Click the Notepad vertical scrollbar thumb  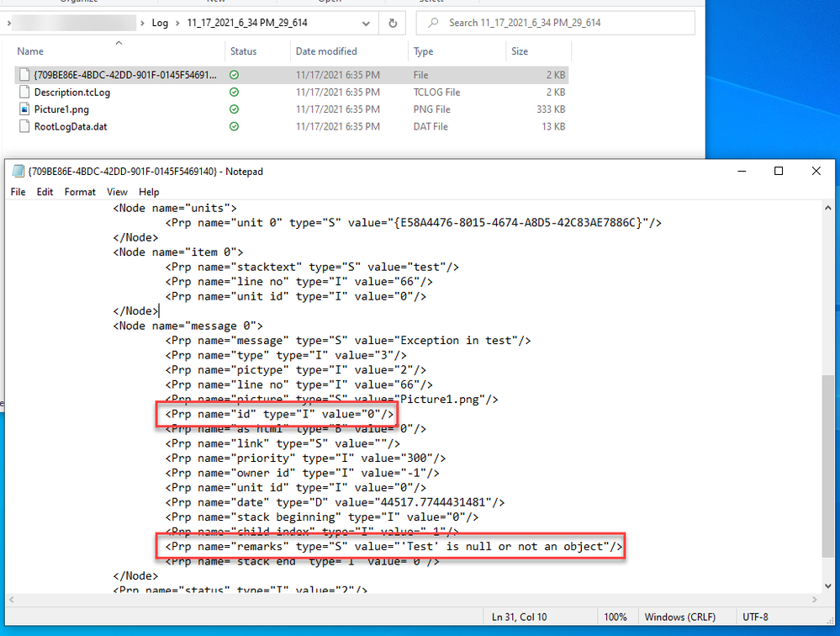coord(830,471)
